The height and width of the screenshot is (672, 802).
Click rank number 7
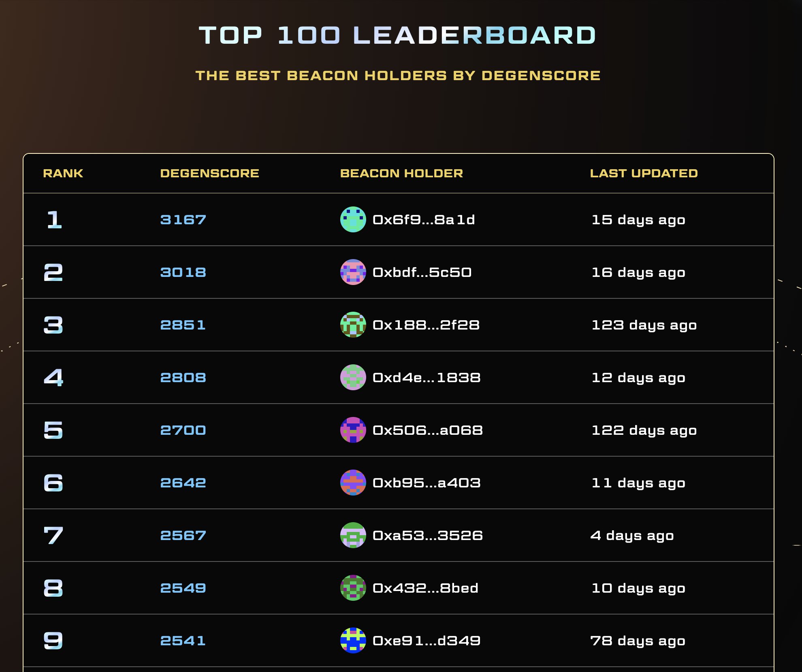click(53, 536)
